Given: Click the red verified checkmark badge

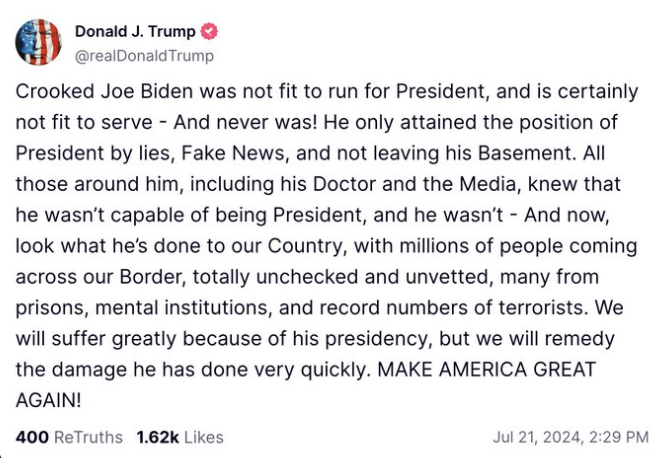Looking at the screenshot, I should pos(209,31).
